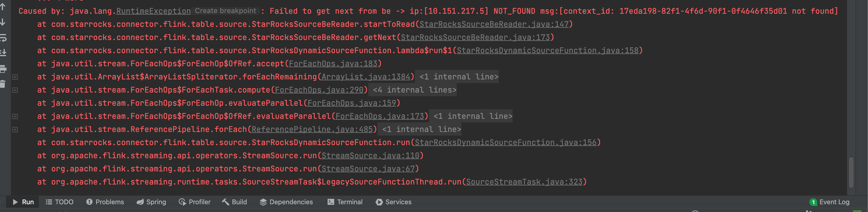Open the Profiler tool window
The image size is (868, 212).
[x=194, y=202]
